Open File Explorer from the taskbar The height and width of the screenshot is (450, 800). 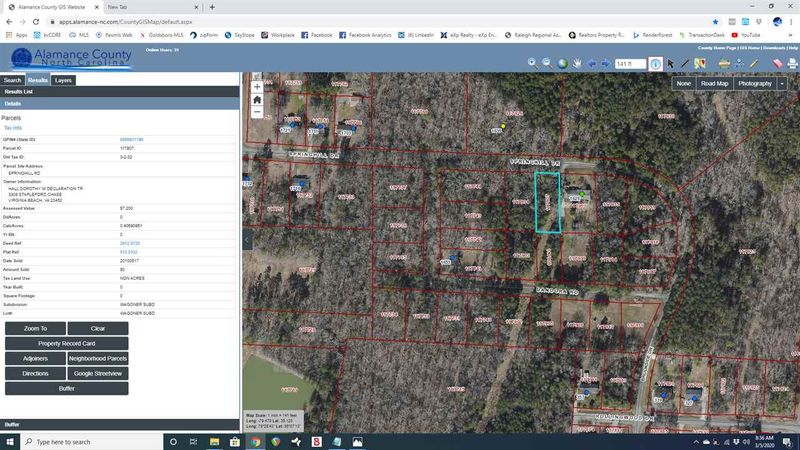214,442
